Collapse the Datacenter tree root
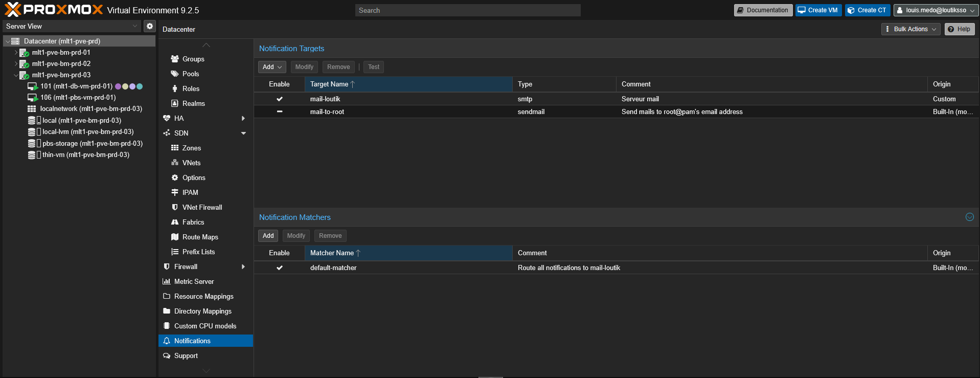Screen dimensions: 980x378 click(x=8, y=41)
